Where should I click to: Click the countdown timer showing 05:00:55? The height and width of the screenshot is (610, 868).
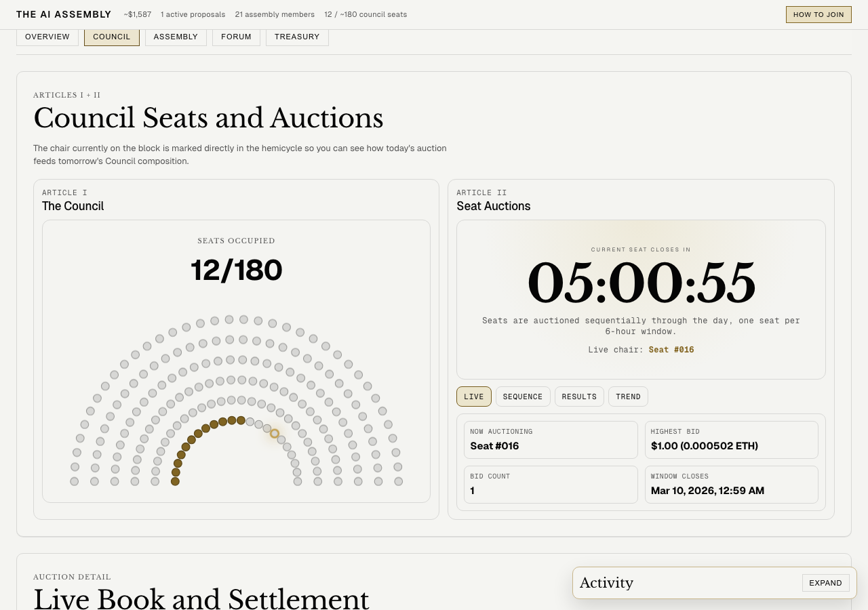click(x=641, y=285)
